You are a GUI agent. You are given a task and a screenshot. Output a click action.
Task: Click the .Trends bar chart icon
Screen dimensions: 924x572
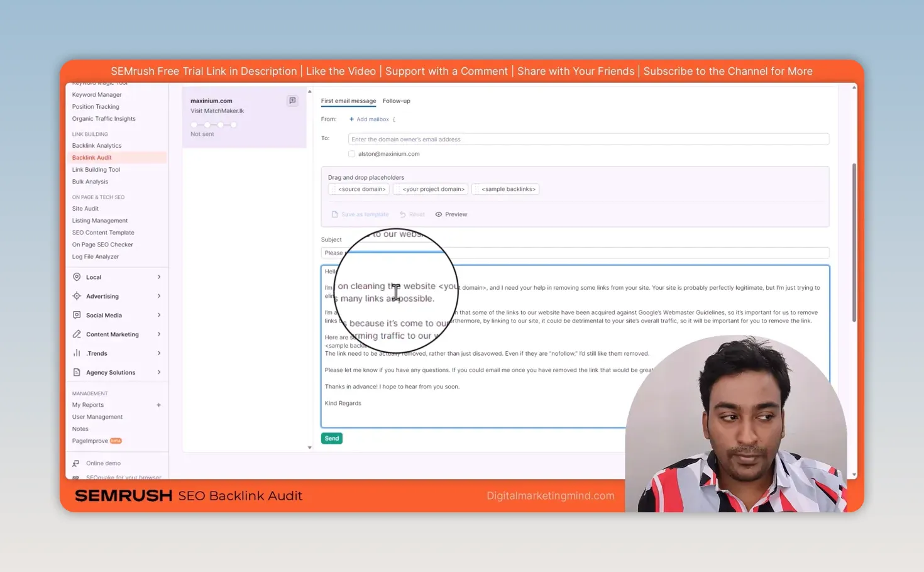(77, 353)
